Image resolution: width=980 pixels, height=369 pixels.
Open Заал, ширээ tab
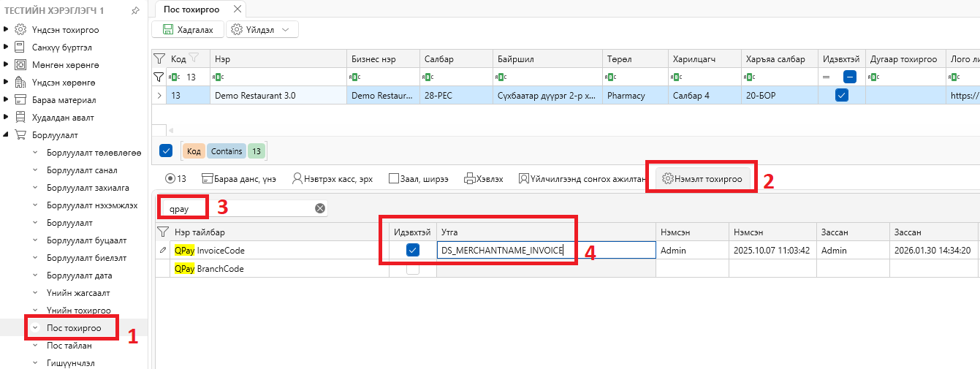pyautogui.click(x=420, y=178)
